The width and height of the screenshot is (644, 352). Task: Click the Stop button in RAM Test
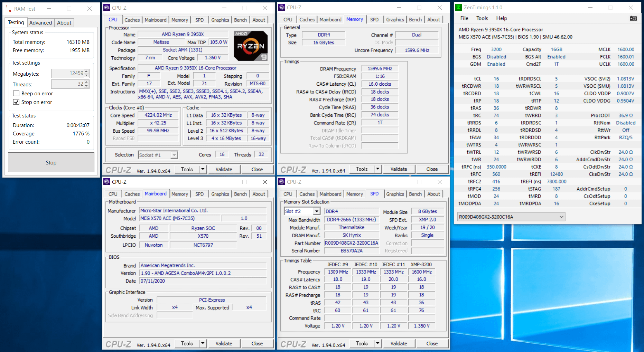pyautogui.click(x=51, y=162)
